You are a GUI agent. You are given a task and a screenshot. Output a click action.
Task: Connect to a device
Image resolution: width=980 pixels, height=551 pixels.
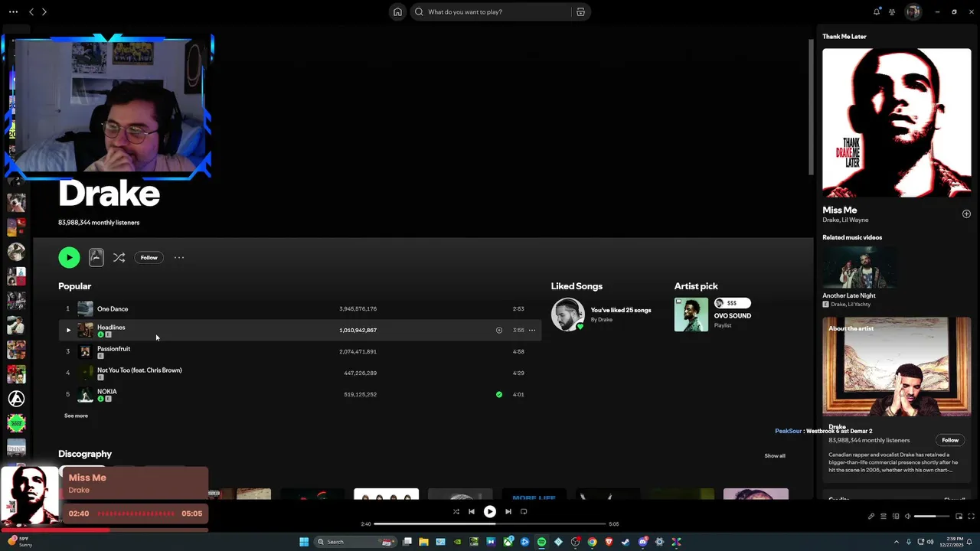[896, 516]
